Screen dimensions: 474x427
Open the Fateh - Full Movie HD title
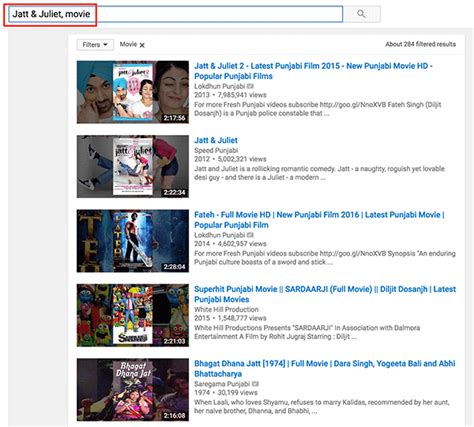point(319,220)
